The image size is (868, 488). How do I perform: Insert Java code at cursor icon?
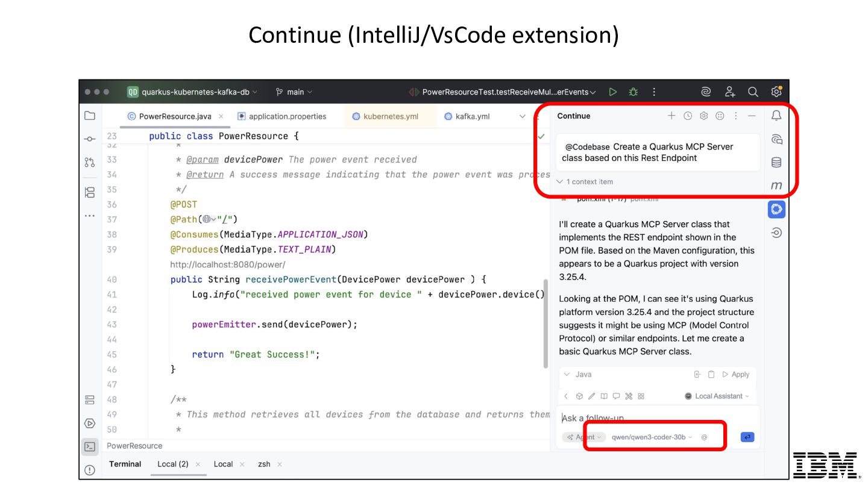click(x=697, y=374)
